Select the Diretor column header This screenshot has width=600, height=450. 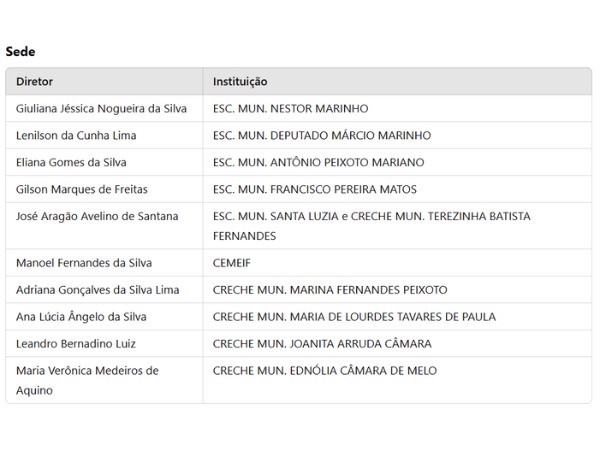[x=104, y=82]
